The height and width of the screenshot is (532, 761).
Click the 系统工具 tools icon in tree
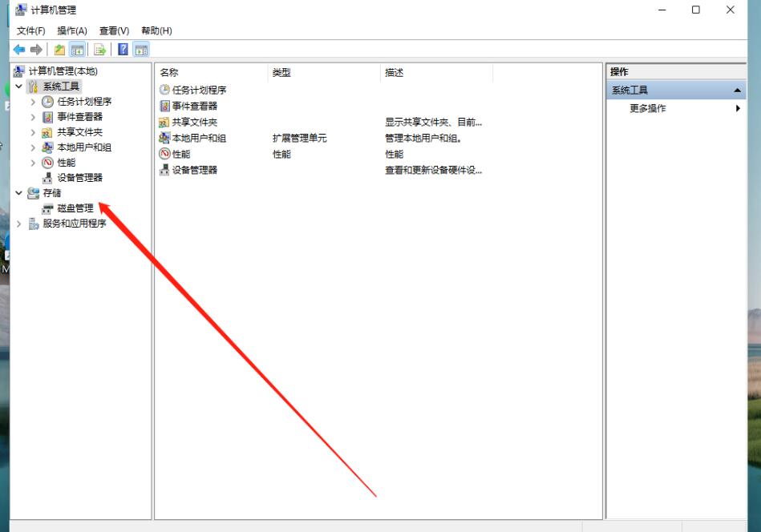[33, 87]
